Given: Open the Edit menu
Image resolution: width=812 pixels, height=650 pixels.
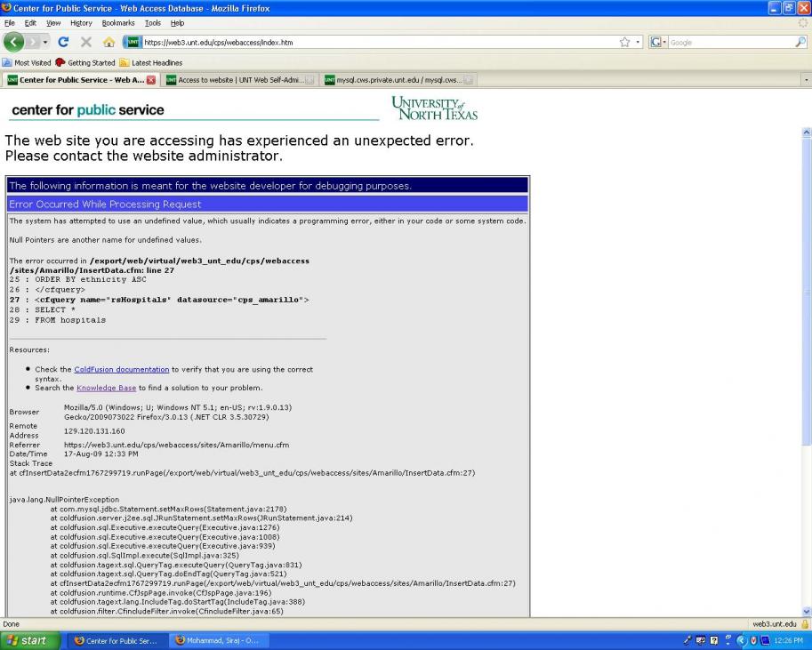Looking at the screenshot, I should point(30,23).
